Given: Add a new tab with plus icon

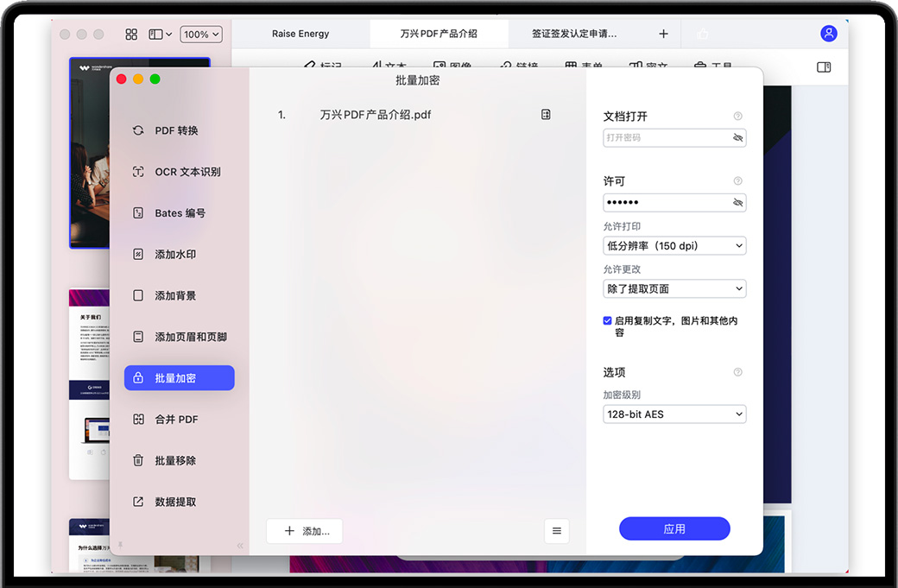Looking at the screenshot, I should (663, 34).
